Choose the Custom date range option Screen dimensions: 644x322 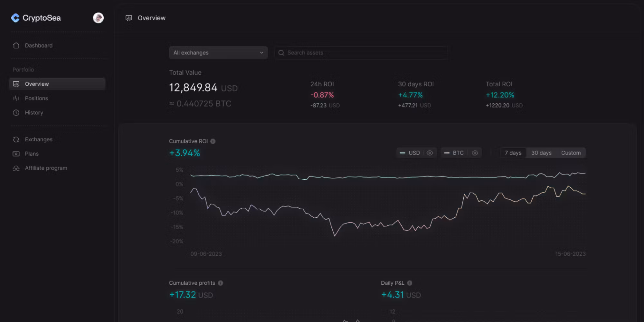click(x=571, y=153)
